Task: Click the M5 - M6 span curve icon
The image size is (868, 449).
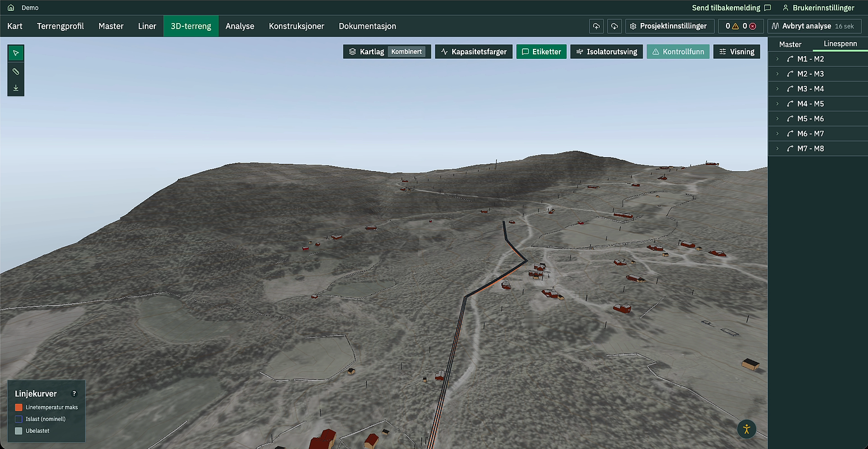Action: 790,118
